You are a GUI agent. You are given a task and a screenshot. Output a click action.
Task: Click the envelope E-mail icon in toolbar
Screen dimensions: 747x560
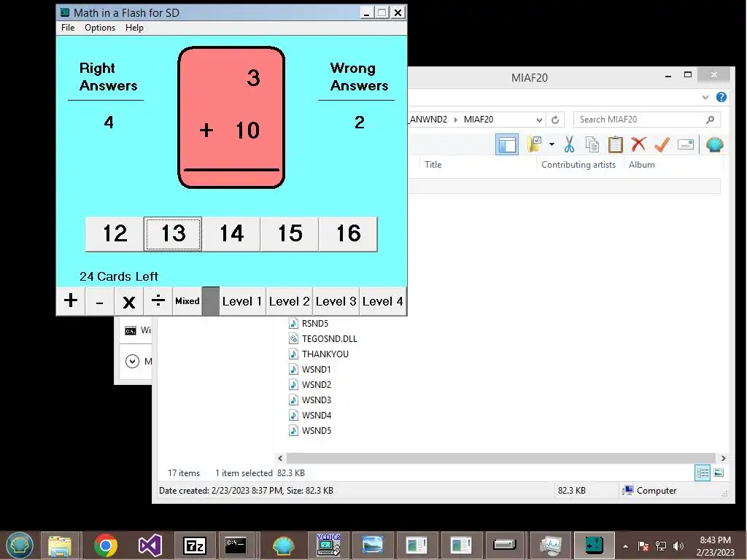tap(686, 144)
